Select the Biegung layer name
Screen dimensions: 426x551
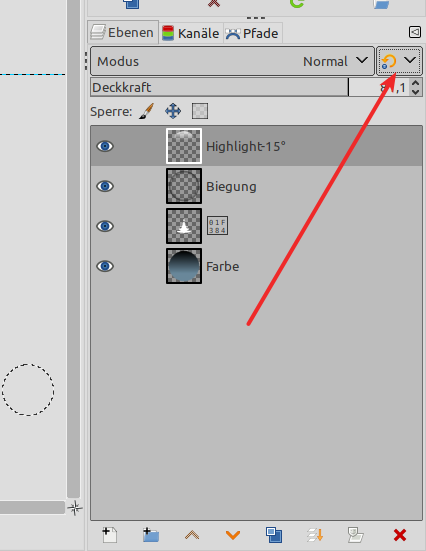coord(231,187)
